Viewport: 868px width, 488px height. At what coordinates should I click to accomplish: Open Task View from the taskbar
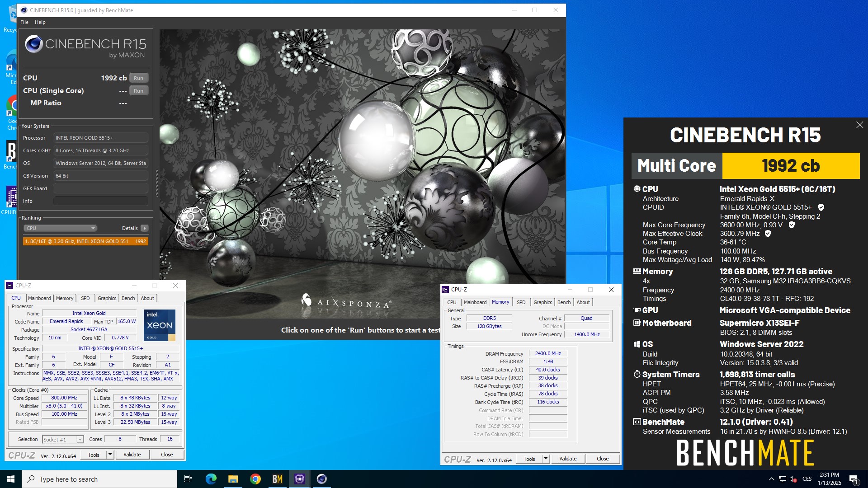[188, 479]
